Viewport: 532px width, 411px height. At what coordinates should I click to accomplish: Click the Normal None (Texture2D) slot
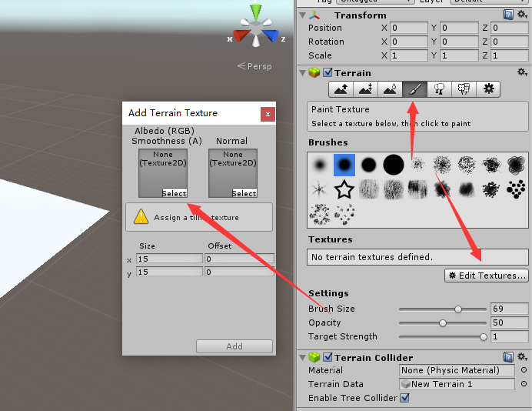pyautogui.click(x=233, y=173)
